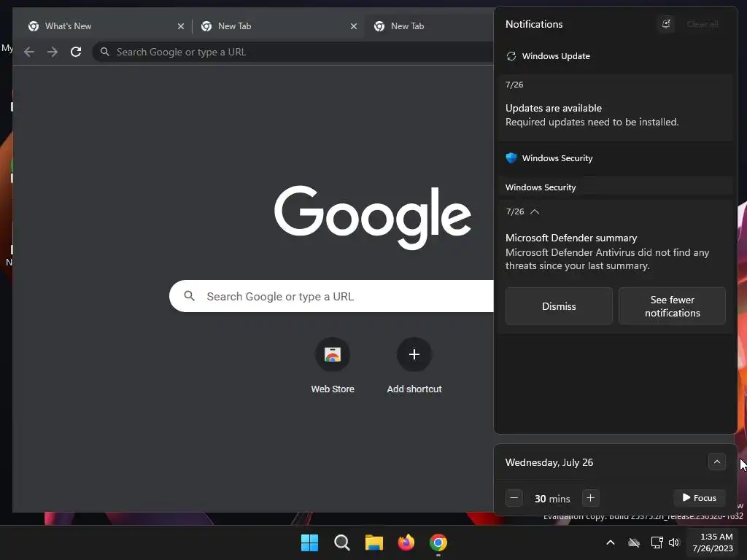Viewport: 747px width, 560px height.
Task: Focus the Chrome address bar
Action: pos(293,52)
